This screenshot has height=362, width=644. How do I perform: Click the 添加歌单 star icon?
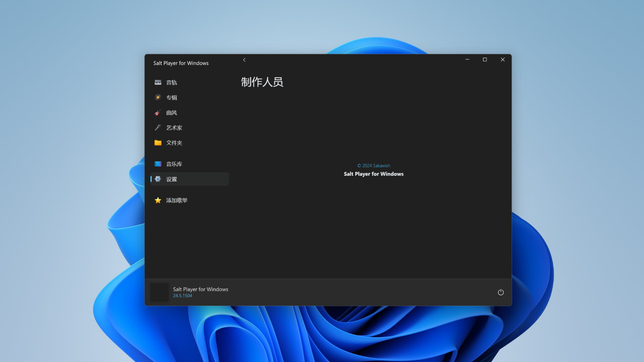158,200
